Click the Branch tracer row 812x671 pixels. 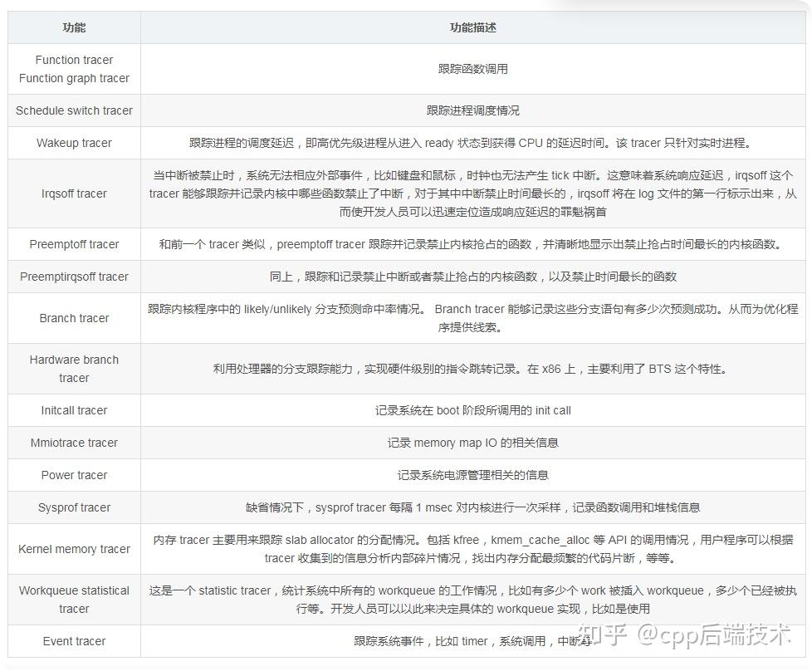click(x=73, y=318)
